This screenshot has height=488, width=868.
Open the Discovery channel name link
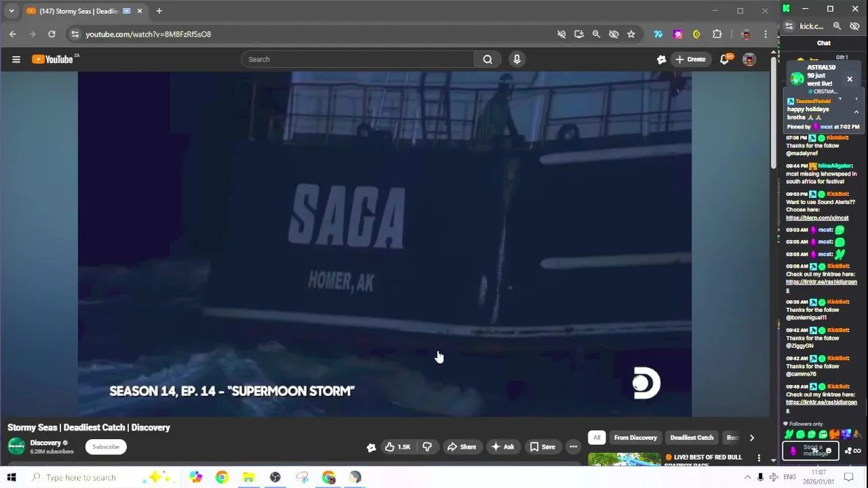(45, 443)
